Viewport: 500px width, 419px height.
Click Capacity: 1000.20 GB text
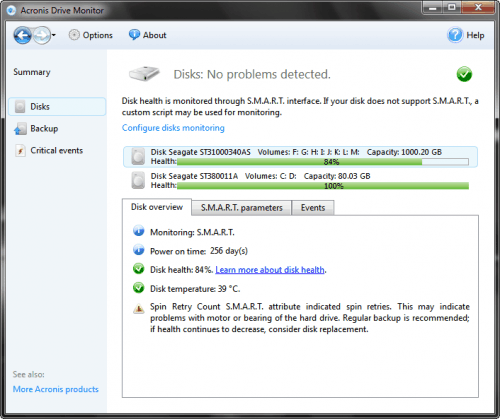click(404, 152)
